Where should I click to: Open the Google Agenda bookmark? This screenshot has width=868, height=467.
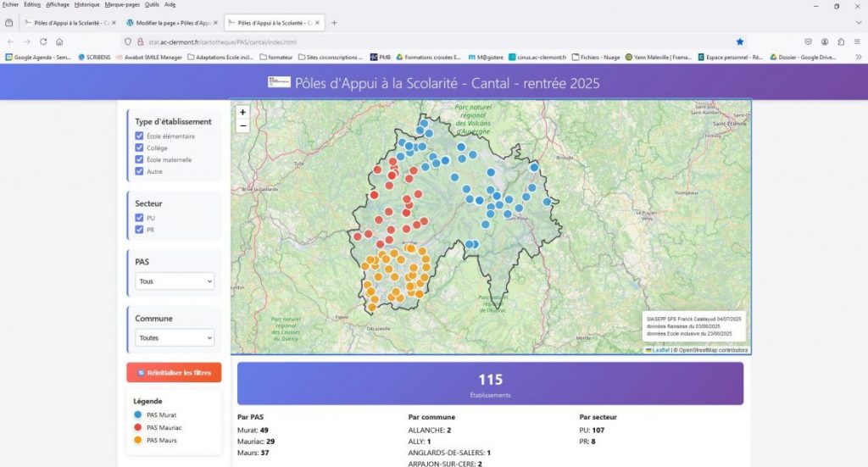(x=38, y=58)
